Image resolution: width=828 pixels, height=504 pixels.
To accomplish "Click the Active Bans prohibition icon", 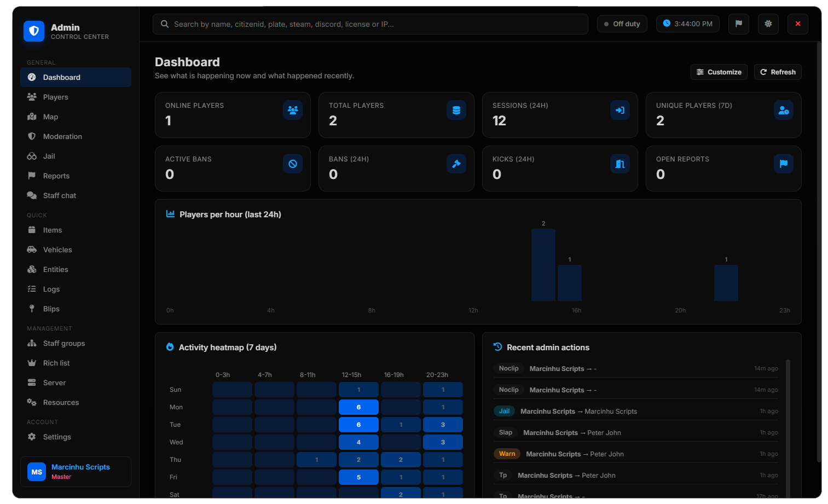I will pos(293,164).
